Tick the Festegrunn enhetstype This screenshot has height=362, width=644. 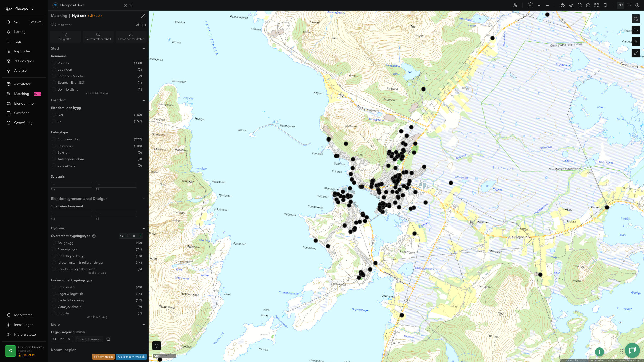pyautogui.click(x=54, y=146)
